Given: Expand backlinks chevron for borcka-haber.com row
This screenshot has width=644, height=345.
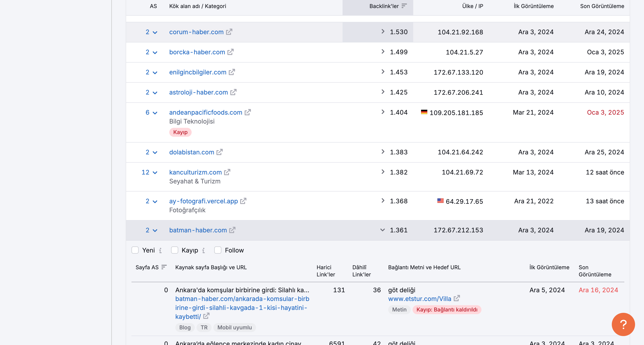Looking at the screenshot, I should (x=383, y=51).
